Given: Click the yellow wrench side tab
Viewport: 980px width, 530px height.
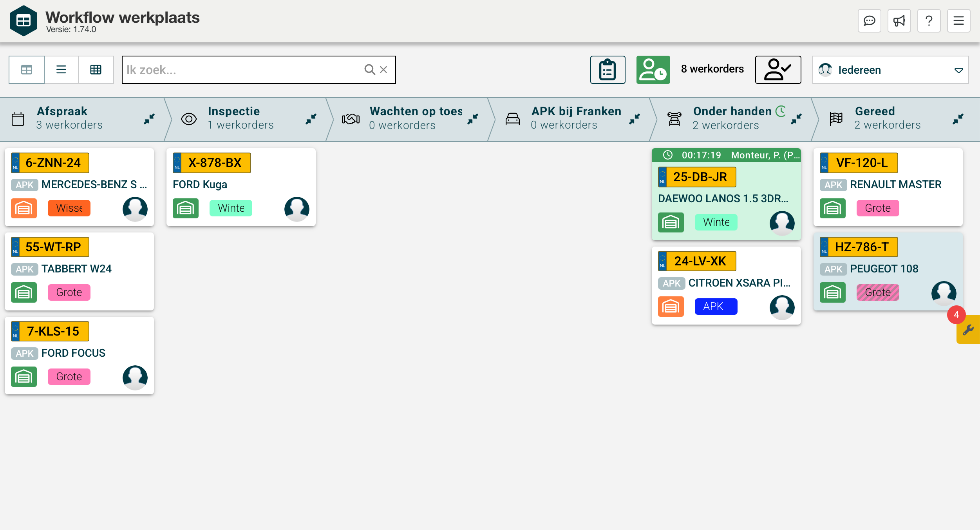Looking at the screenshot, I should 968,330.
